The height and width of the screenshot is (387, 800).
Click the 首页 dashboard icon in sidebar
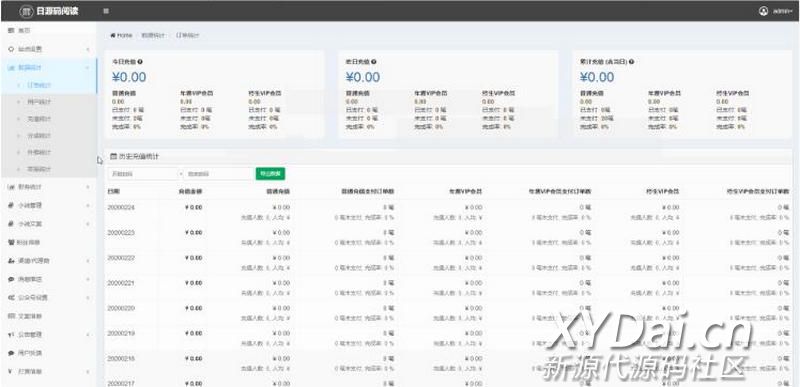point(11,31)
